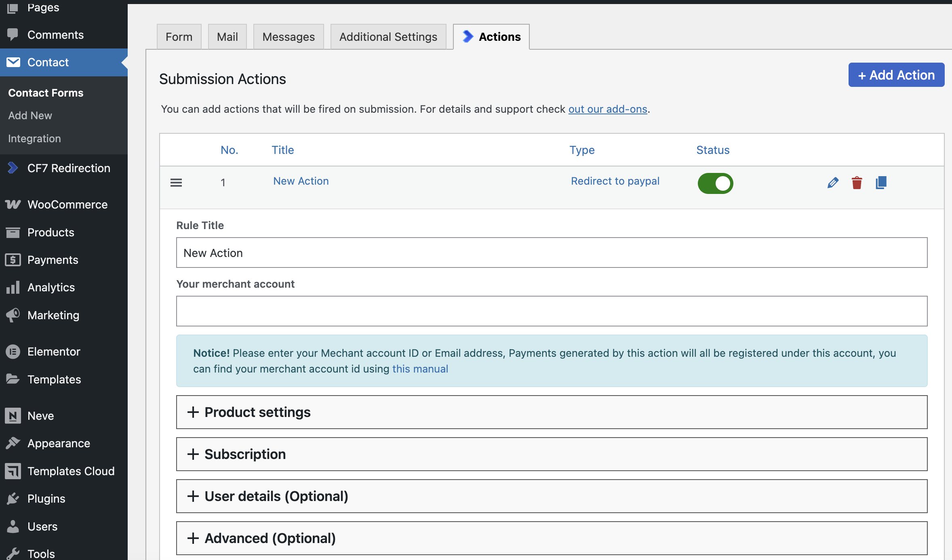Click the Add Action button
The image size is (952, 560).
(896, 75)
